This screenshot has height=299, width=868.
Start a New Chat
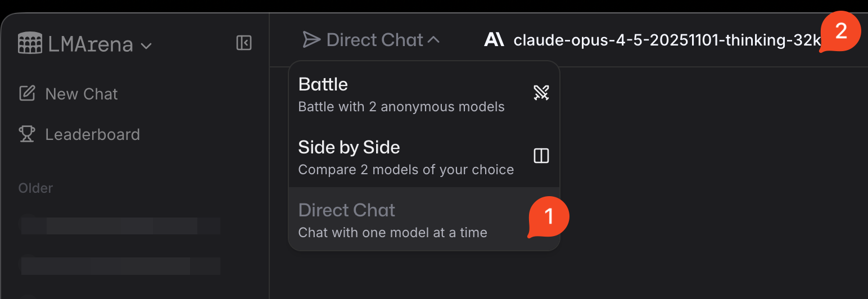pyautogui.click(x=82, y=94)
